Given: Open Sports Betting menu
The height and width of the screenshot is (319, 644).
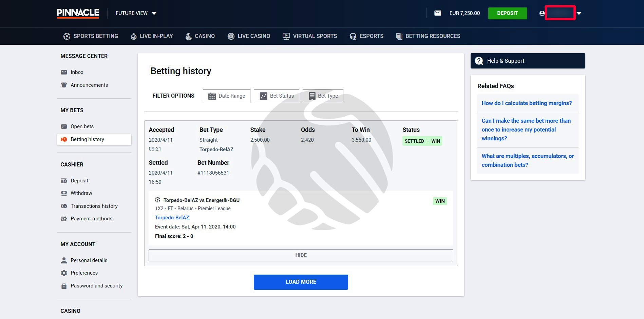Looking at the screenshot, I should [x=91, y=36].
